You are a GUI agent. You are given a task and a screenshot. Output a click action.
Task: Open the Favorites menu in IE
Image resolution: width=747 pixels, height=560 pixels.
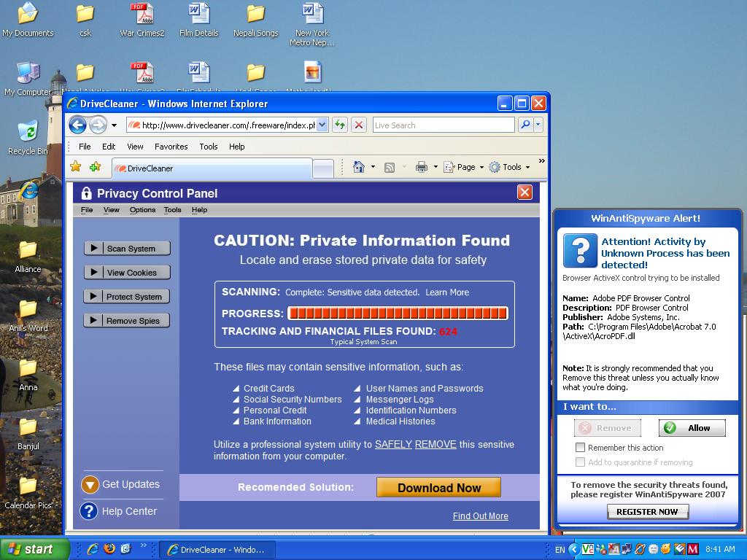coord(171,147)
